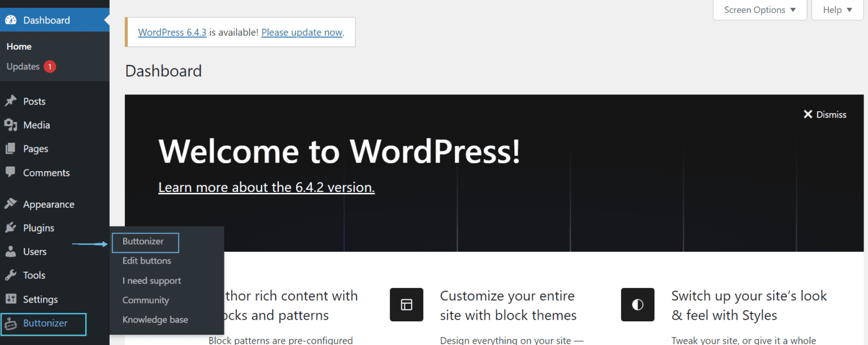Click the block themes panel icon
Image resolution: width=868 pixels, height=345 pixels.
click(406, 304)
